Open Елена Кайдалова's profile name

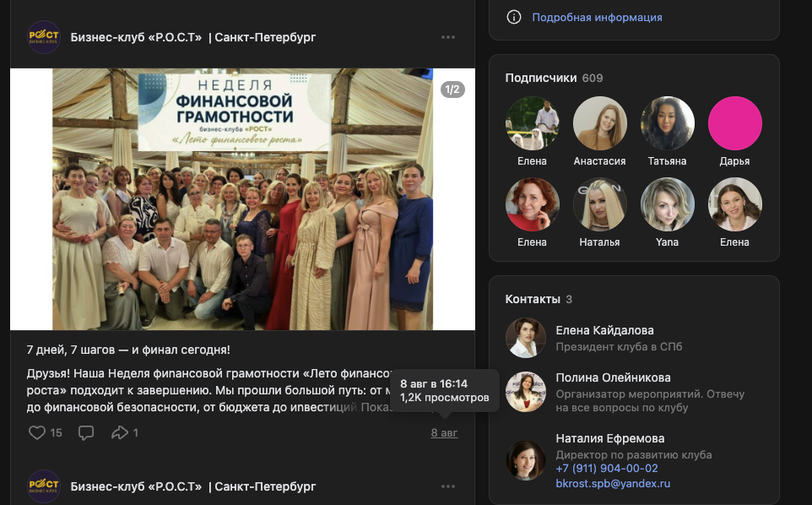pyautogui.click(x=605, y=330)
